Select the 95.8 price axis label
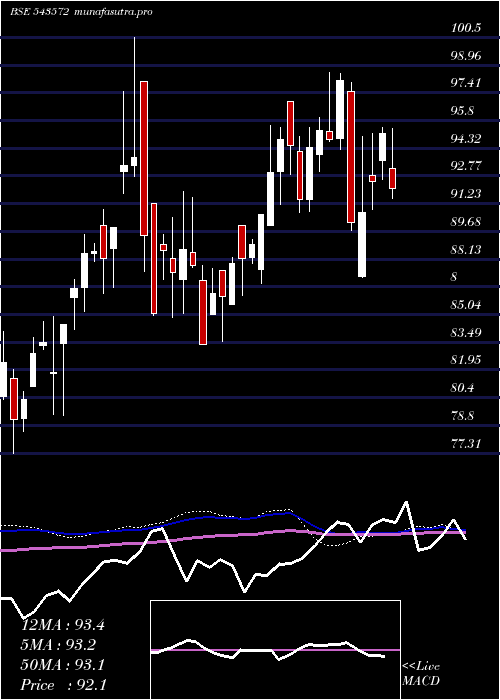This screenshot has height=700, width=500. [463, 111]
